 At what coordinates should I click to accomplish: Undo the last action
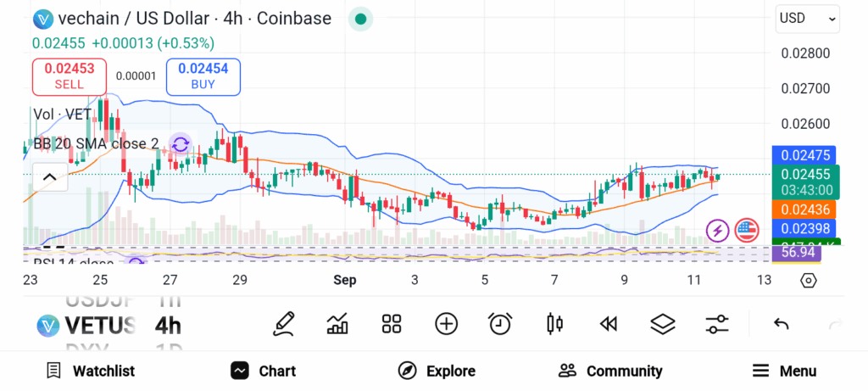pyautogui.click(x=782, y=323)
